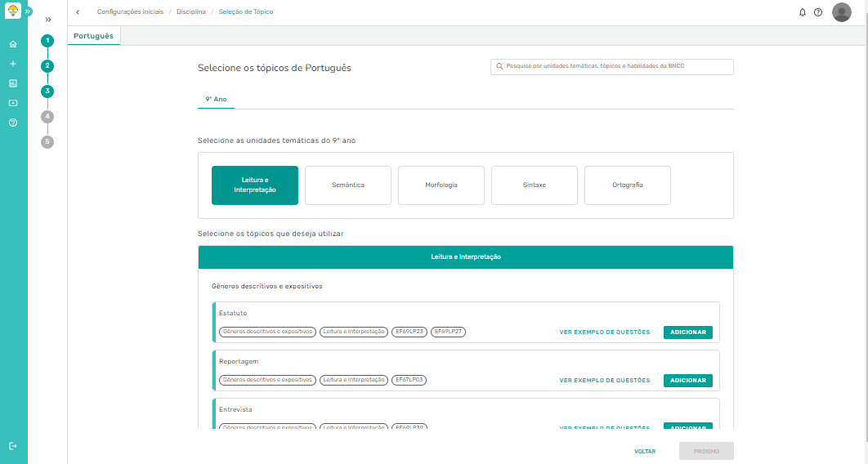Select the 9º Ano tab

[216, 99]
